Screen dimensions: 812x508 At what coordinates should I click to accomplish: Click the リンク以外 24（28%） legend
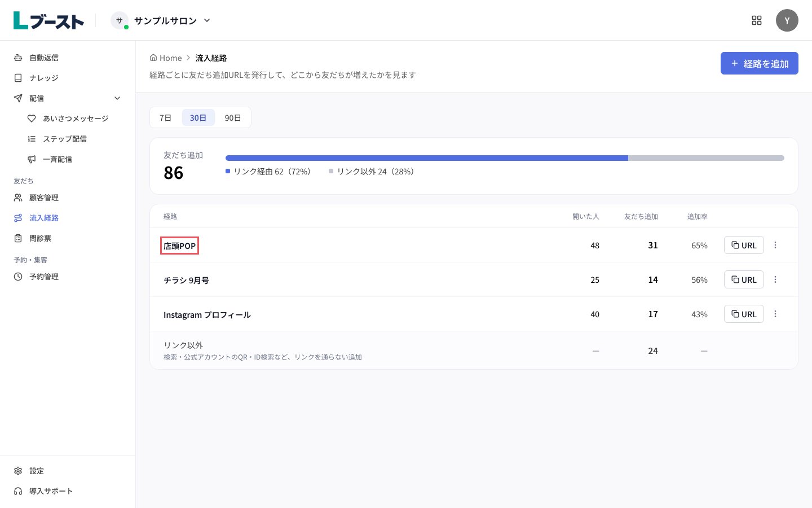point(372,171)
